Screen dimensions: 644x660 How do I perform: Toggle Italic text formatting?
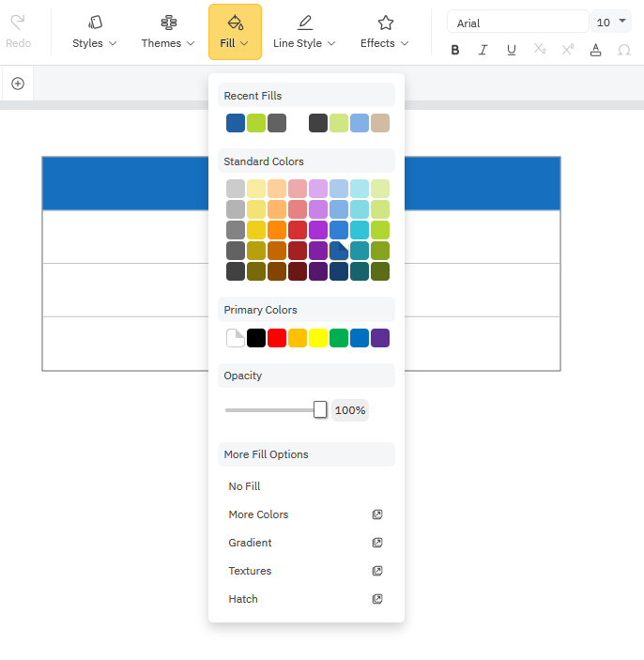pos(483,50)
